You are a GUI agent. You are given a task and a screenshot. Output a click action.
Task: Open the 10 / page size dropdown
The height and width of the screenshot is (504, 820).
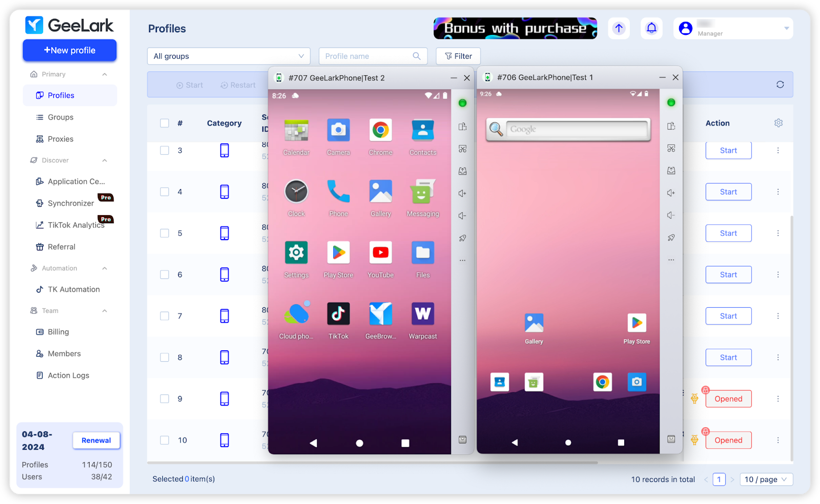(x=766, y=479)
